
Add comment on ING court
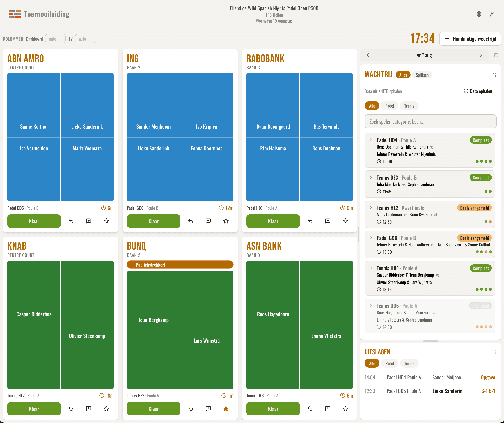pyautogui.click(x=208, y=221)
